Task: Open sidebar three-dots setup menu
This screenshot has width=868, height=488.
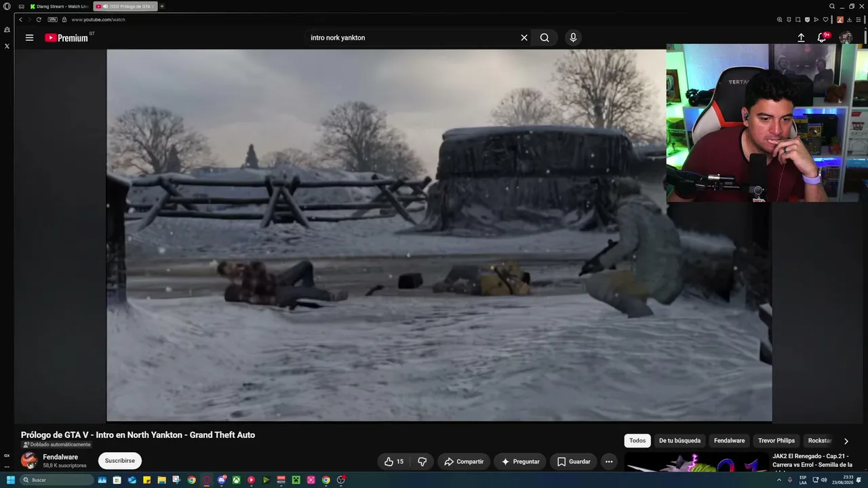Action: 7,466
